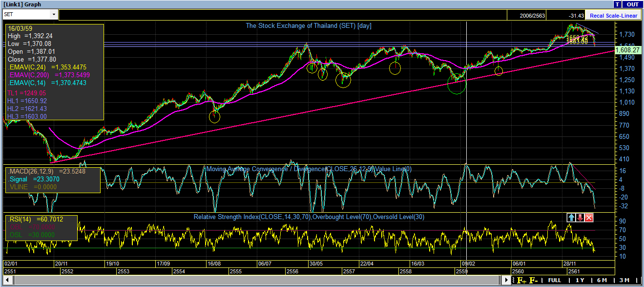This screenshot has height=287, width=644.
Task: Click the 2560 year label
Action: pyautogui.click(x=518, y=271)
